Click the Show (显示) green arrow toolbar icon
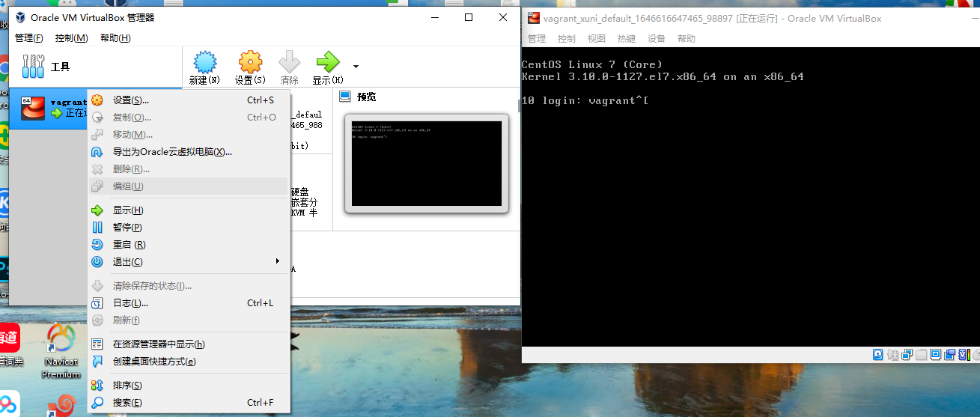This screenshot has width=980, height=417. (328, 67)
